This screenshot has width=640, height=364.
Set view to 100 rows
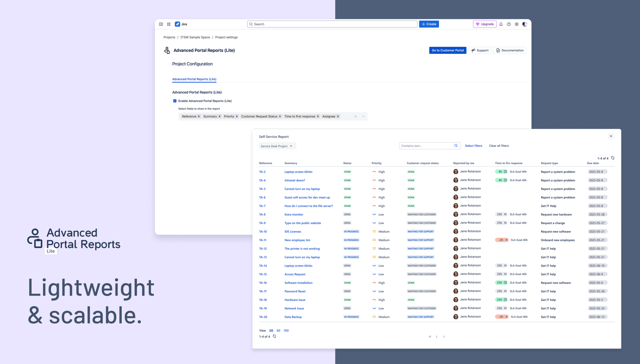[286, 330]
